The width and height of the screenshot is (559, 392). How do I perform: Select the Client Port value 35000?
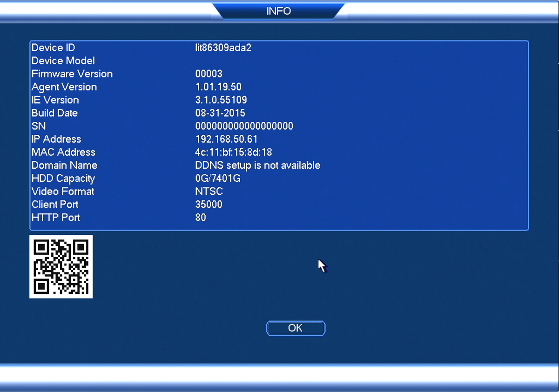point(209,204)
